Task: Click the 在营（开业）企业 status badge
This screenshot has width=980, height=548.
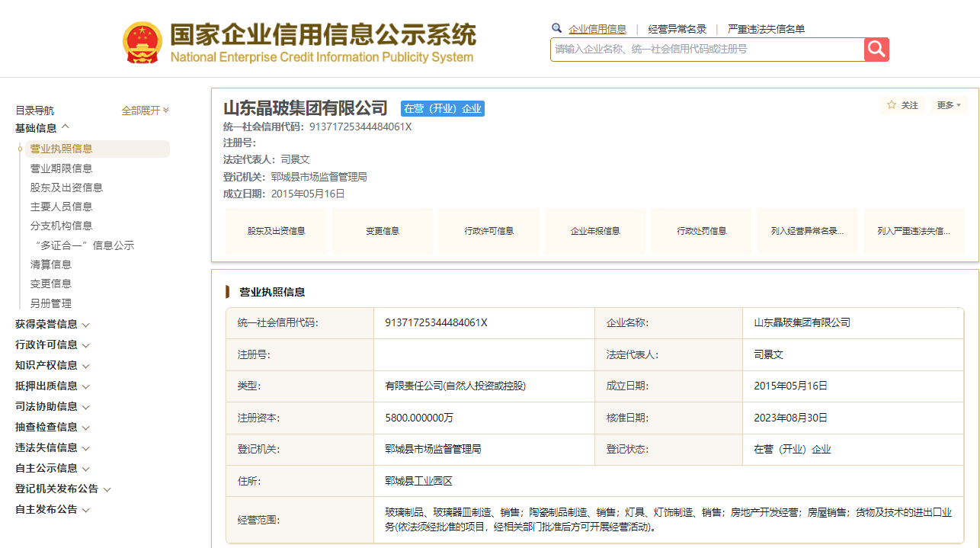Action: (x=443, y=108)
